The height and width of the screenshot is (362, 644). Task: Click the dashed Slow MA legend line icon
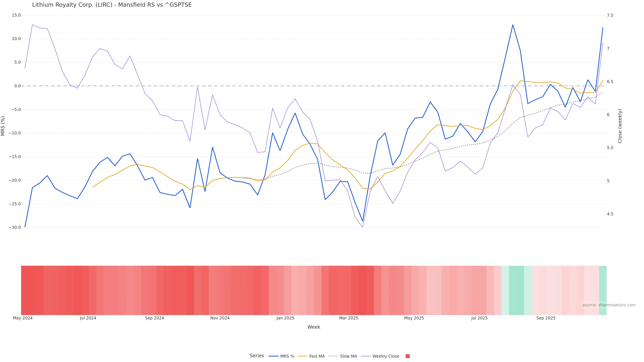pyautogui.click(x=333, y=356)
